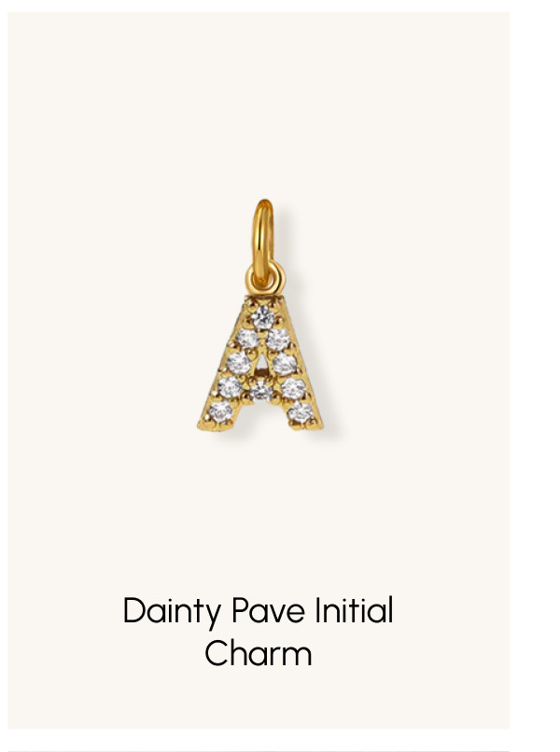This screenshot has height=752, width=560.
Task: Click the word "Charm" in the product name
Action: [259, 653]
